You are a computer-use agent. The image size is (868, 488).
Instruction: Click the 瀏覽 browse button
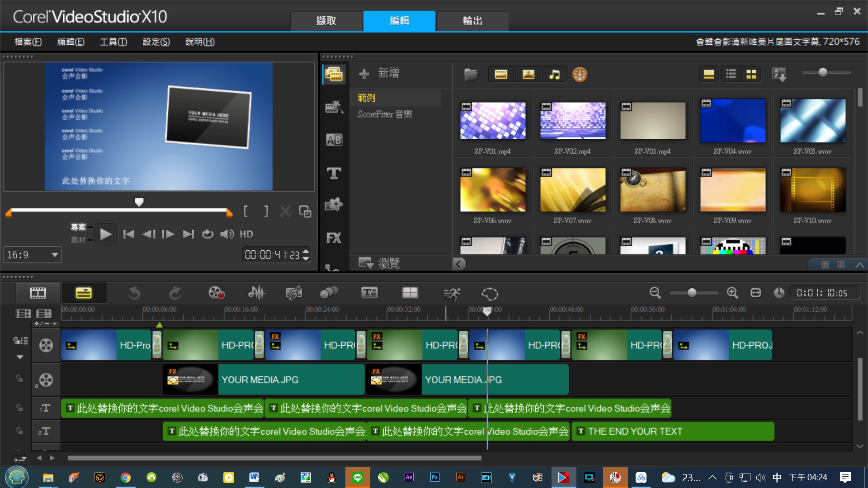pyautogui.click(x=382, y=262)
